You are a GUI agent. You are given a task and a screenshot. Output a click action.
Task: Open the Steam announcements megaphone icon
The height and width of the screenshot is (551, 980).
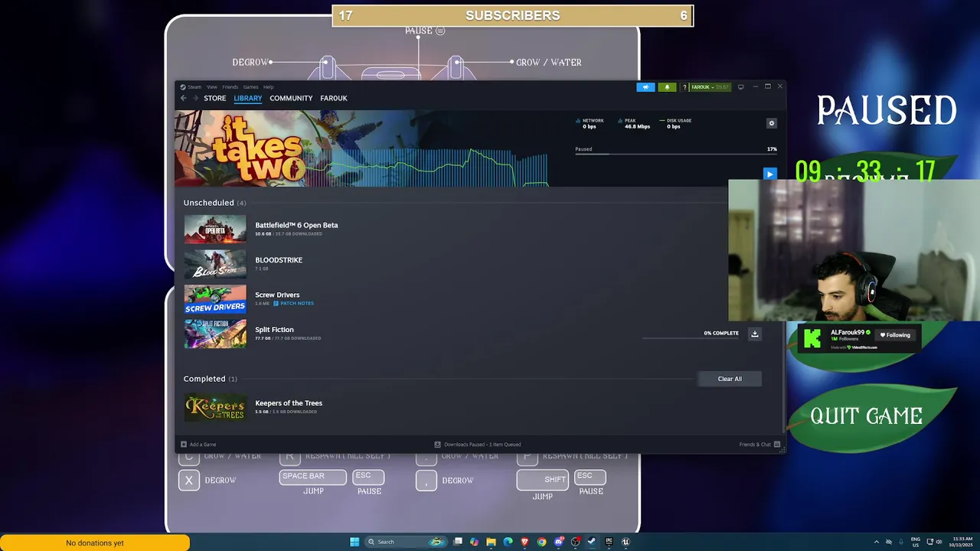point(645,87)
